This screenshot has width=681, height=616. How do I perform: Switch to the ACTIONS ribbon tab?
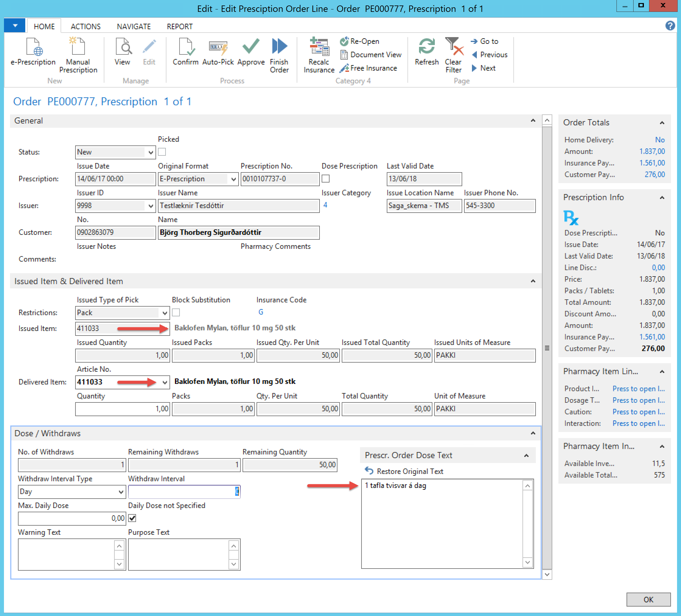[x=86, y=26]
